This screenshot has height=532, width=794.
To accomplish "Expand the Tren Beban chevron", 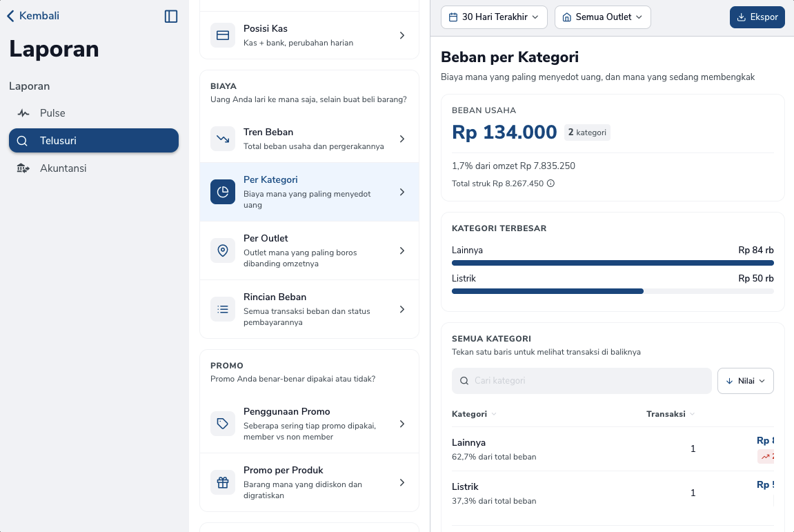I will (402, 139).
